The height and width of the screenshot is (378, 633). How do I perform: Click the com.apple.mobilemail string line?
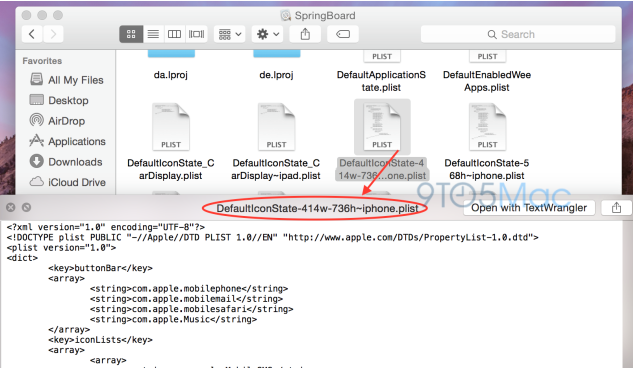pos(186,299)
